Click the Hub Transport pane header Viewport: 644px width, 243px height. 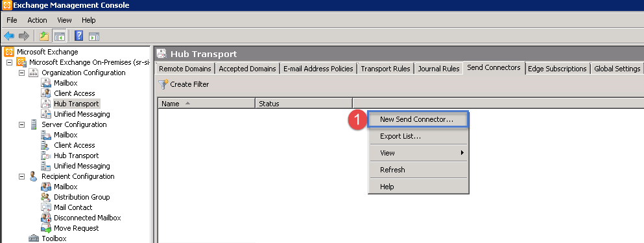400,54
